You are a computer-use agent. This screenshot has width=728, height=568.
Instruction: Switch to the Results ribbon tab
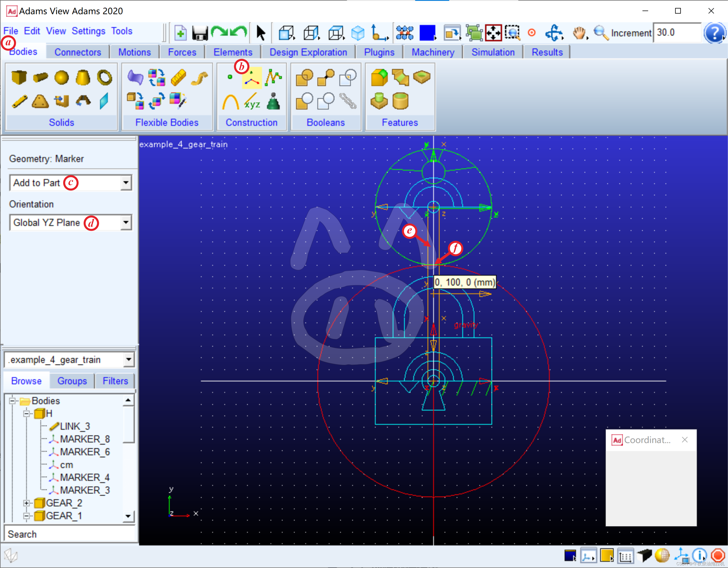pyautogui.click(x=547, y=52)
